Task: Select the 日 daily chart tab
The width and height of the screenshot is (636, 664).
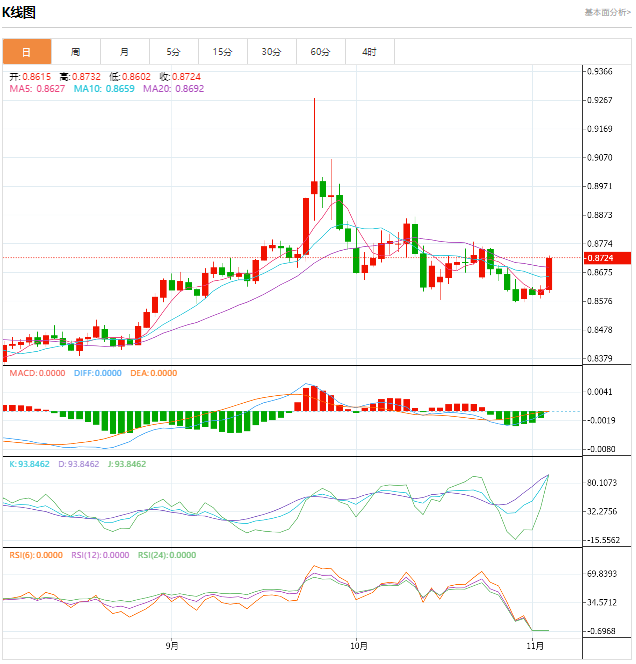Action: coord(27,52)
